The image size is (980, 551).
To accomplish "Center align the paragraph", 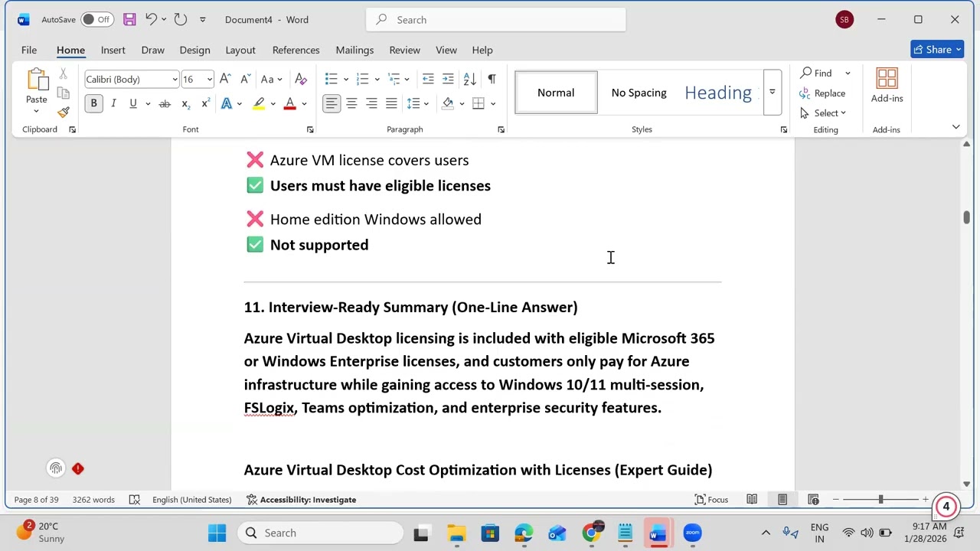I will coord(351,103).
